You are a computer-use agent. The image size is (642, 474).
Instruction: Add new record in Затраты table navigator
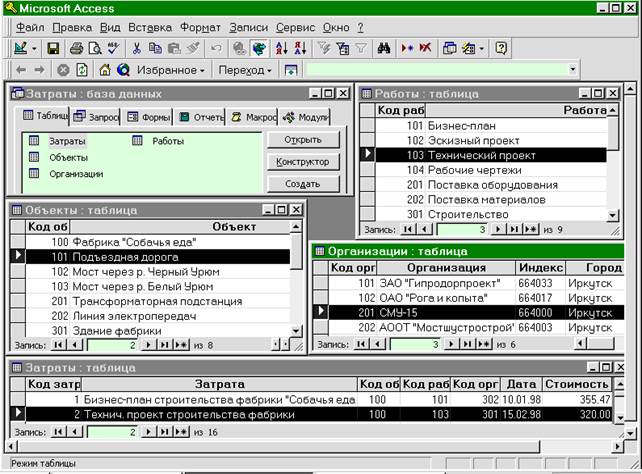coord(181,432)
